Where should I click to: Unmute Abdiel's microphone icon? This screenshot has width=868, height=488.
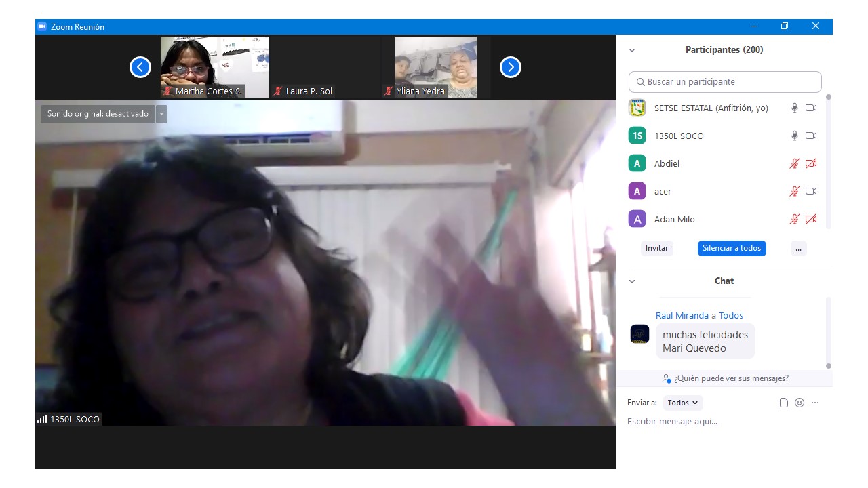(x=795, y=163)
